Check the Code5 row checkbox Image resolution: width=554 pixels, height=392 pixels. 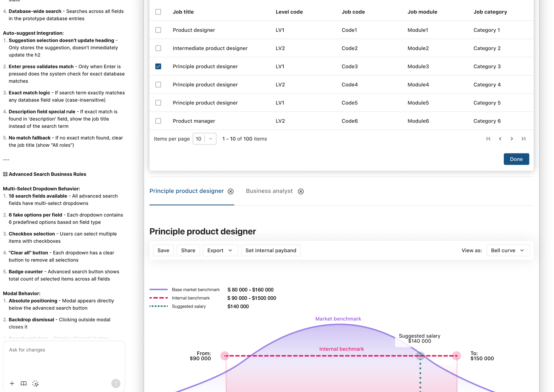[x=158, y=103]
